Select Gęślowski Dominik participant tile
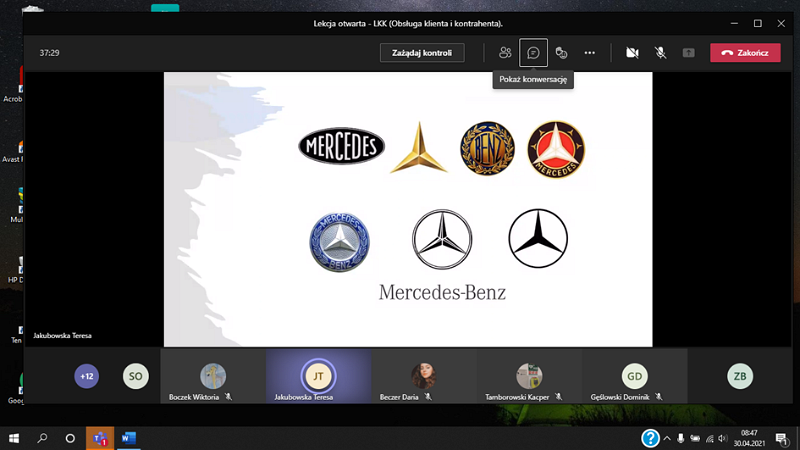The width and height of the screenshot is (800, 450). pos(635,376)
